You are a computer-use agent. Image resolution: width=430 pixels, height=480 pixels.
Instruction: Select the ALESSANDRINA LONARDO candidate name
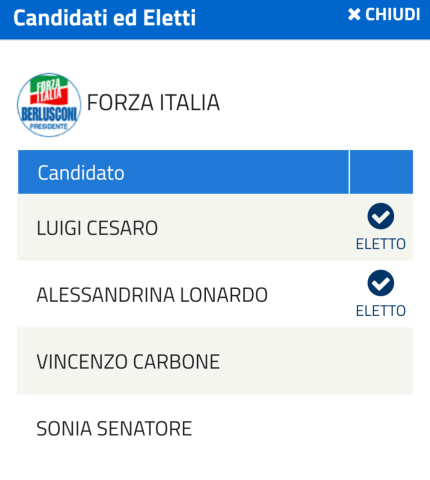click(x=152, y=295)
